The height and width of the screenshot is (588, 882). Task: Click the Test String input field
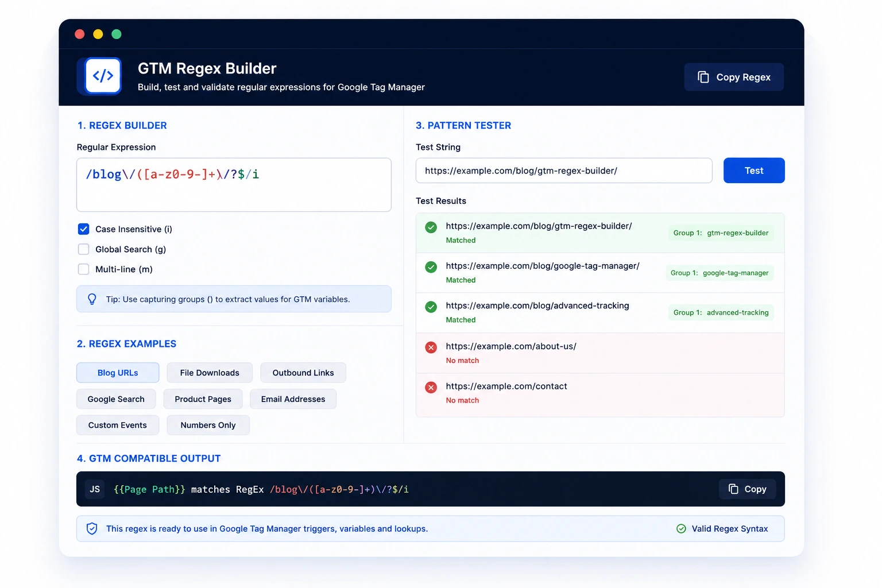coord(564,171)
